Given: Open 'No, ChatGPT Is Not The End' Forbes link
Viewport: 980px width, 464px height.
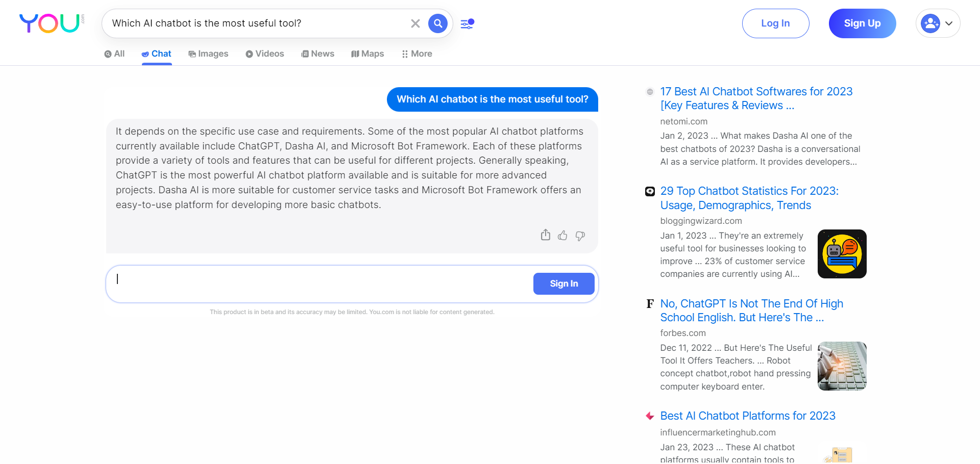Looking at the screenshot, I should [751, 311].
